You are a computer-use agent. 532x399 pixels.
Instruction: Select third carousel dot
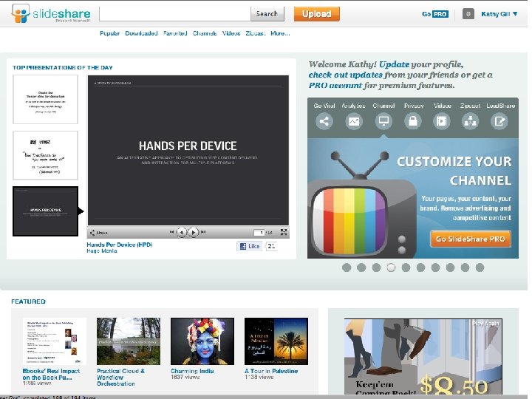point(376,267)
